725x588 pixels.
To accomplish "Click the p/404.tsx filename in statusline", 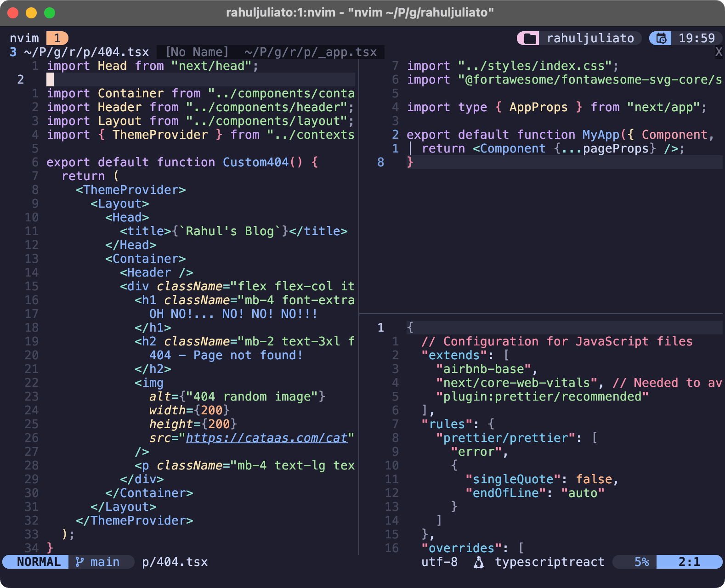I will [x=175, y=562].
